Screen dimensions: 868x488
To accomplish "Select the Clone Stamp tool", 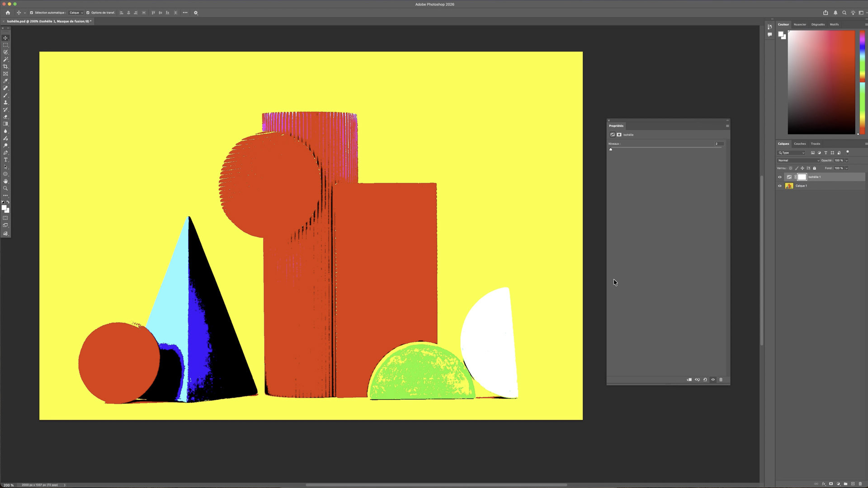I will [5, 103].
